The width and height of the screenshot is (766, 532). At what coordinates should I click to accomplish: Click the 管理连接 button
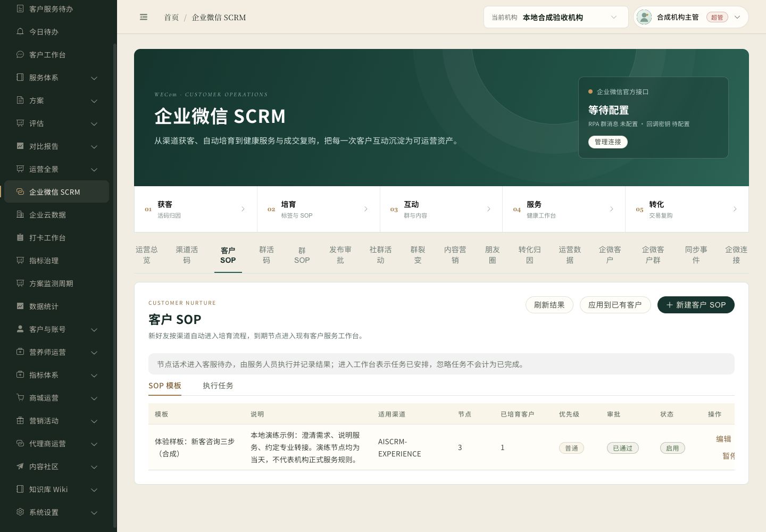(608, 142)
